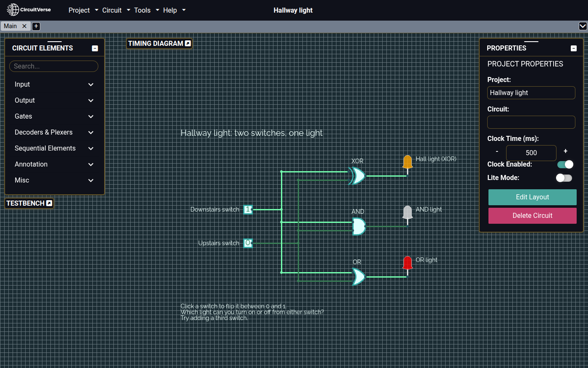Screen dimensions: 588x368
Task: Open the Testbench popout icon
Action: tap(49, 203)
